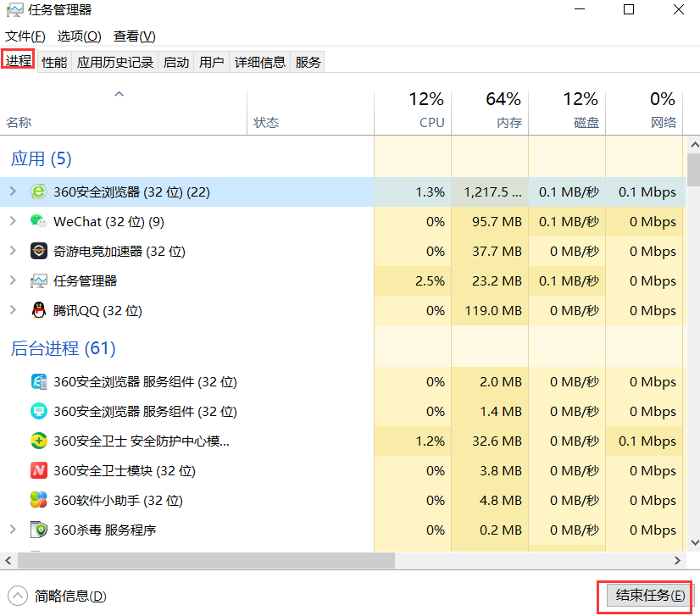Image resolution: width=700 pixels, height=616 pixels.
Task: Maximize the 任务管理器 window
Action: click(x=629, y=9)
